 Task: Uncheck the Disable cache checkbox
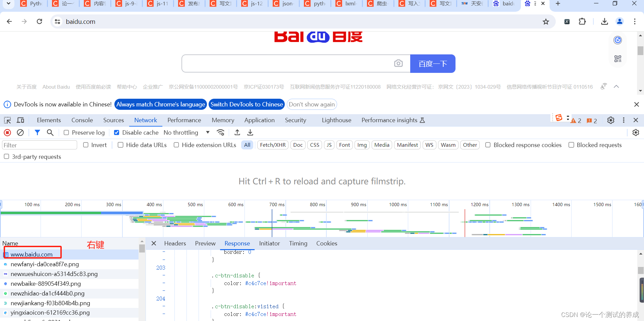click(x=117, y=133)
